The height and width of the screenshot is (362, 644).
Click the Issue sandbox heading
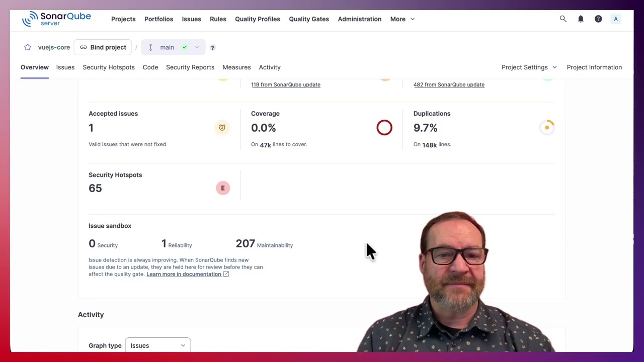(110, 226)
